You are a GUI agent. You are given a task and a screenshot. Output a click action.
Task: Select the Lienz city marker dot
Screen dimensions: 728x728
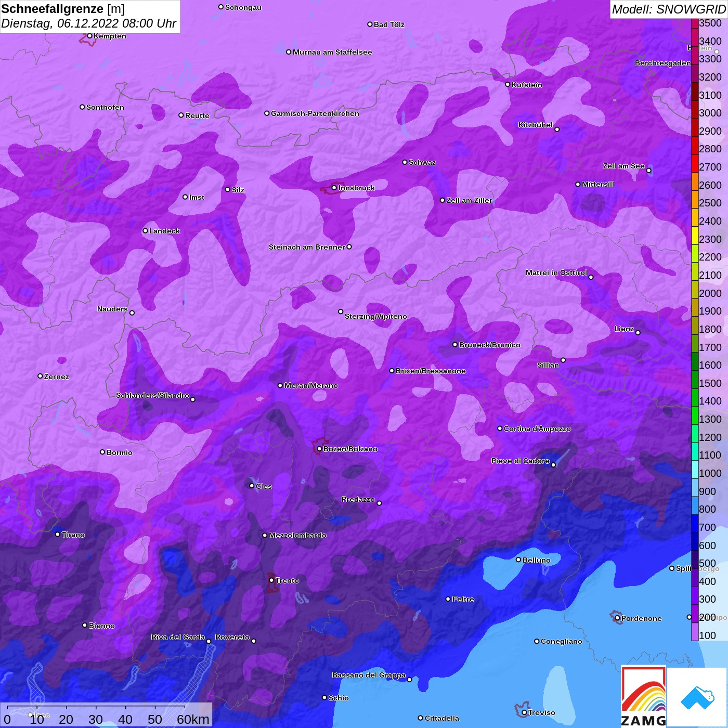pos(638,333)
